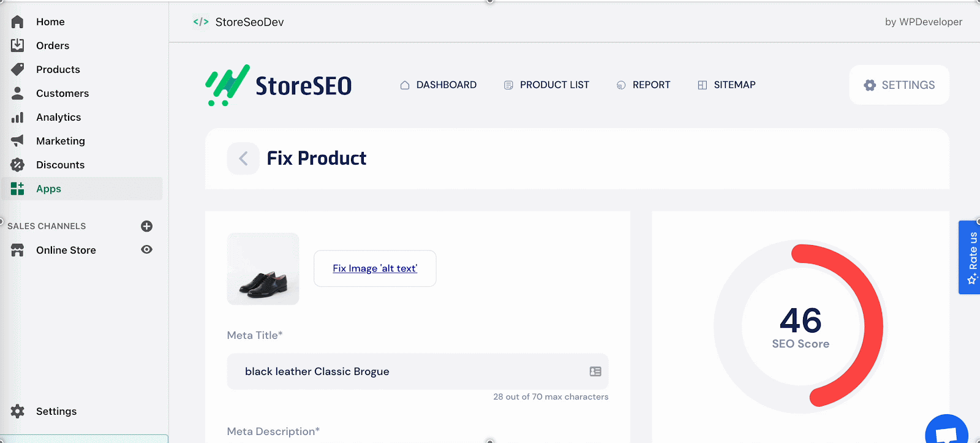
Task: Click the StoreSeoDev app title
Action: pos(250,22)
